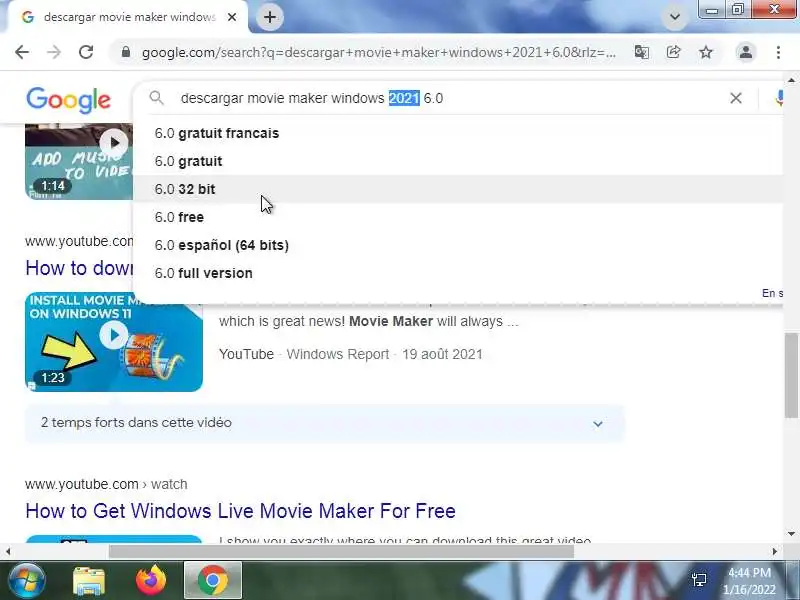Reload the current page
This screenshot has width=800, height=600.
point(86,52)
